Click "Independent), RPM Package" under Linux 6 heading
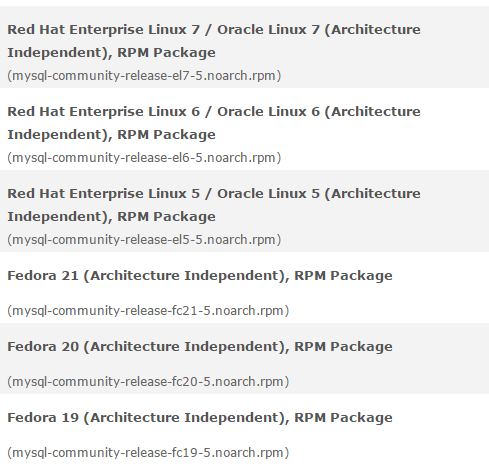The image size is (489, 469). tap(111, 135)
